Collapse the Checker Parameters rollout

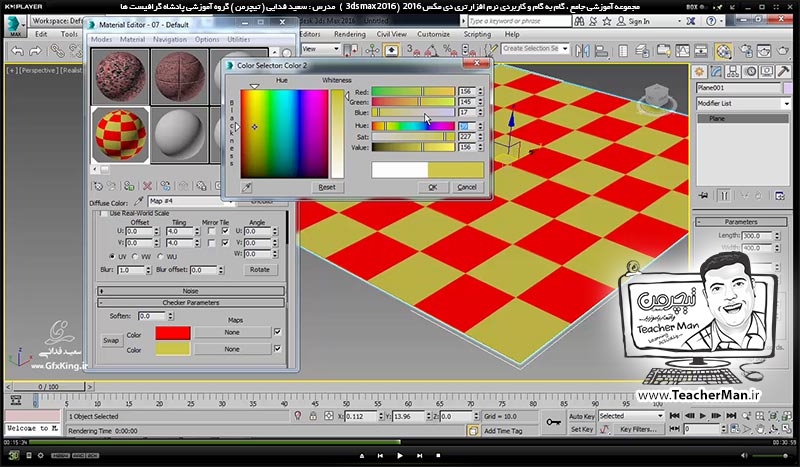[191, 303]
